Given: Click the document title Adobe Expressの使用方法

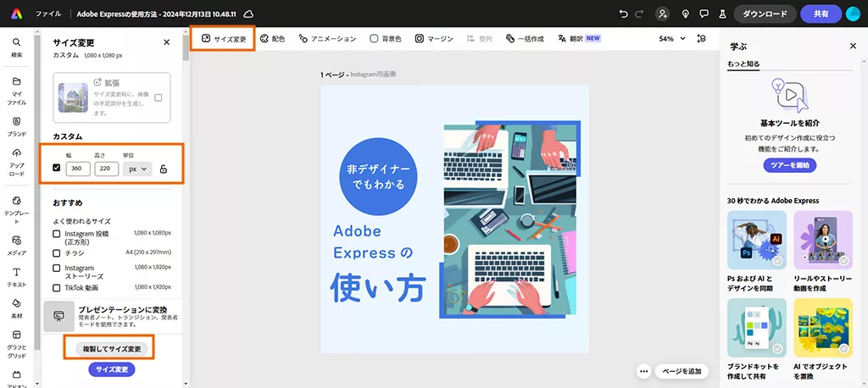Looking at the screenshot, I should [x=157, y=14].
